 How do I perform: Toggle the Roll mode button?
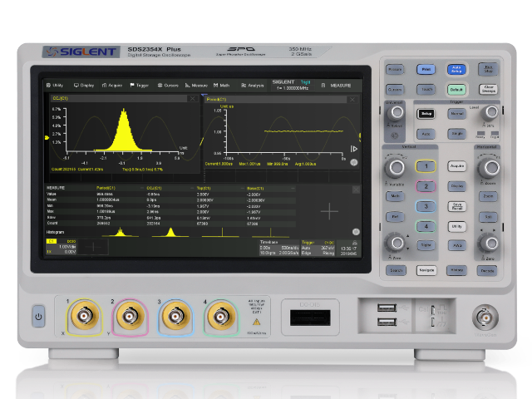pyautogui.click(x=488, y=217)
